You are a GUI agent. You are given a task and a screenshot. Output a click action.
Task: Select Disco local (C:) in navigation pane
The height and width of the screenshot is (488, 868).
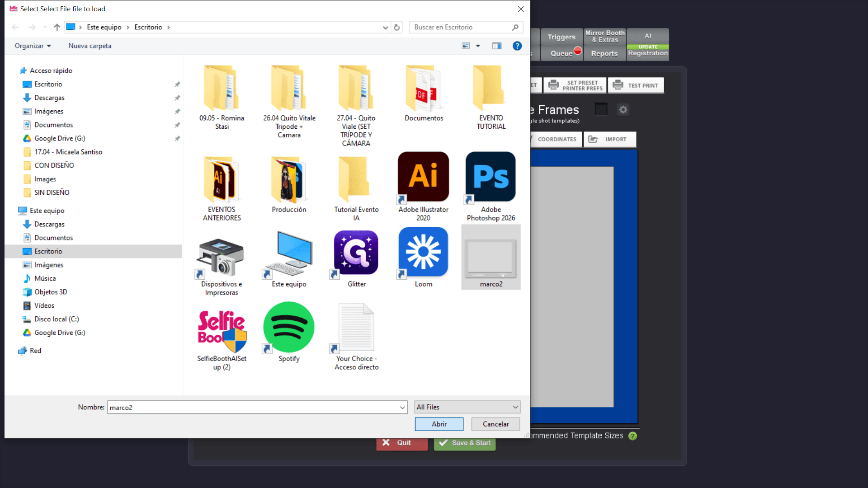click(57, 319)
